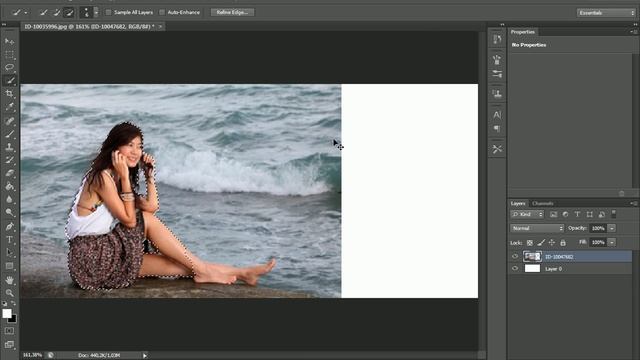This screenshot has height=360, width=640.
Task: Toggle Lock all padlock
Action: click(563, 243)
